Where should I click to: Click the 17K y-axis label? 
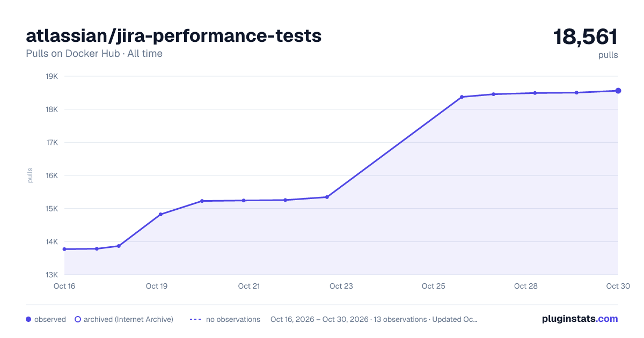[52, 142]
